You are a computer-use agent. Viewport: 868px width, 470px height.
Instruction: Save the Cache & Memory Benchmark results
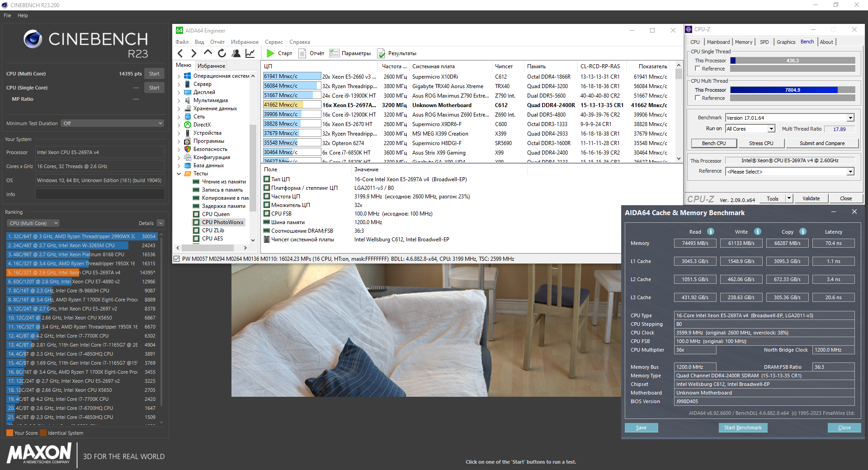pos(641,428)
